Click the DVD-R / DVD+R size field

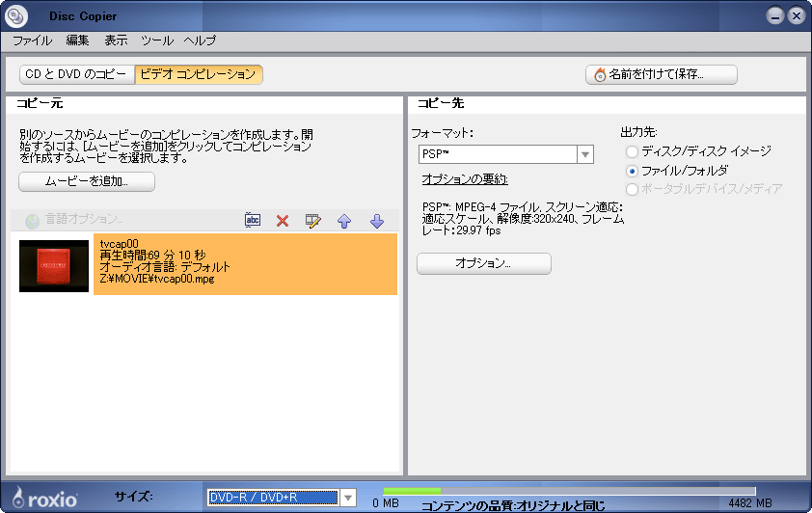(x=272, y=498)
